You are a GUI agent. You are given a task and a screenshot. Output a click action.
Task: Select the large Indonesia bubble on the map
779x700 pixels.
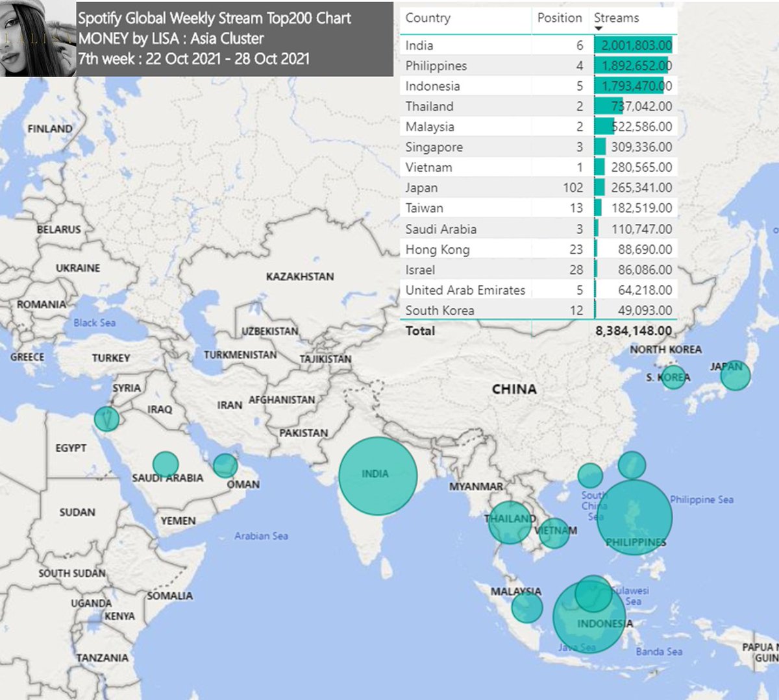point(589,618)
